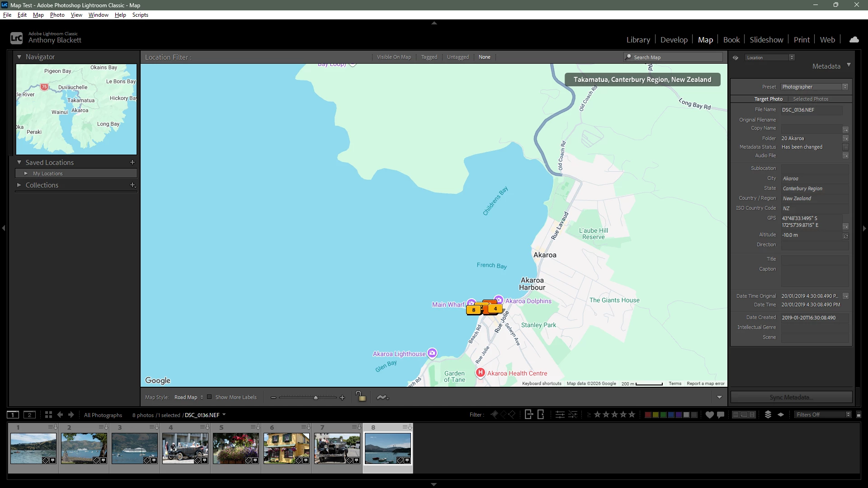Click Report a map error link
The image size is (868, 488).
705,384
